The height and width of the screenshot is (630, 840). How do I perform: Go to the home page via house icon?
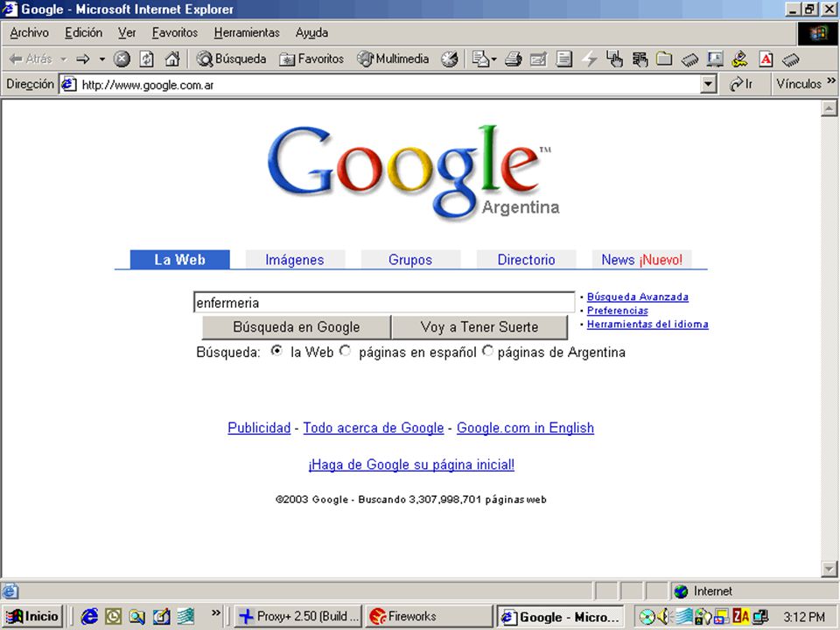[x=172, y=59]
